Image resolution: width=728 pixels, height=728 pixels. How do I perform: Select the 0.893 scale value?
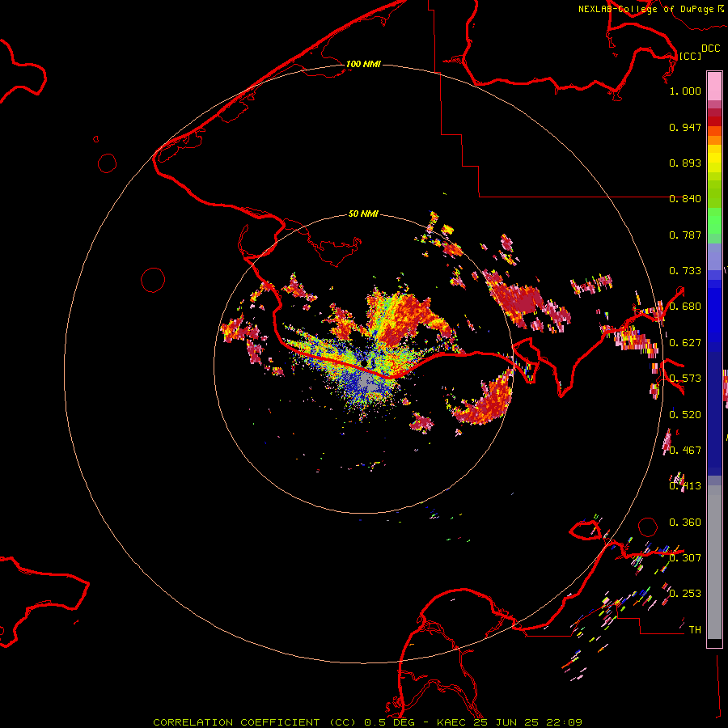point(685,163)
